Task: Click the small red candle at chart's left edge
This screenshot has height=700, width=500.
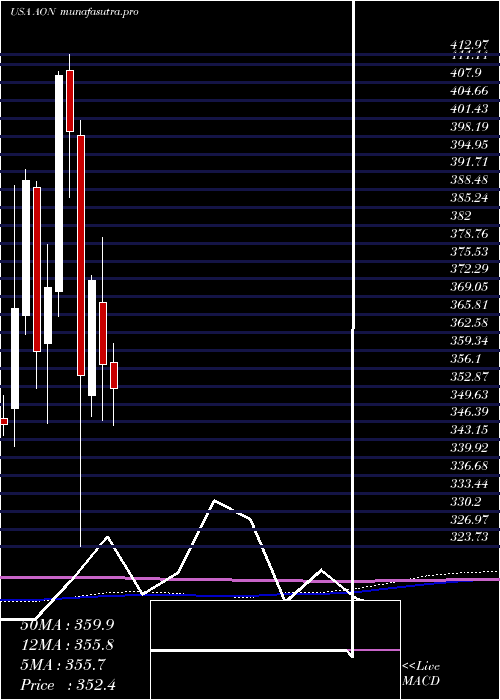Action: point(4,421)
